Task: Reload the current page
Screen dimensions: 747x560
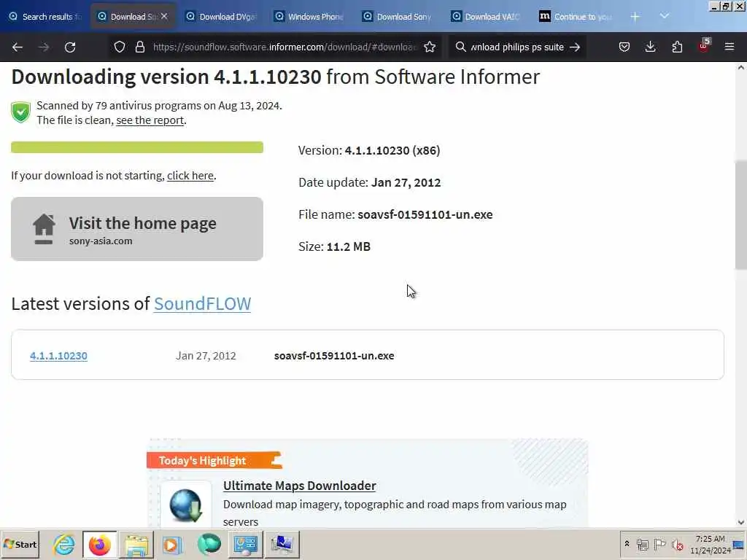Action: tap(70, 47)
